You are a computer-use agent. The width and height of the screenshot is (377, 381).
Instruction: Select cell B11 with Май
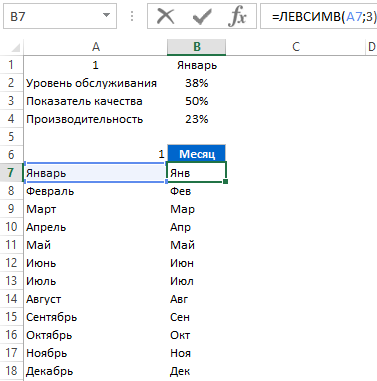click(x=196, y=245)
